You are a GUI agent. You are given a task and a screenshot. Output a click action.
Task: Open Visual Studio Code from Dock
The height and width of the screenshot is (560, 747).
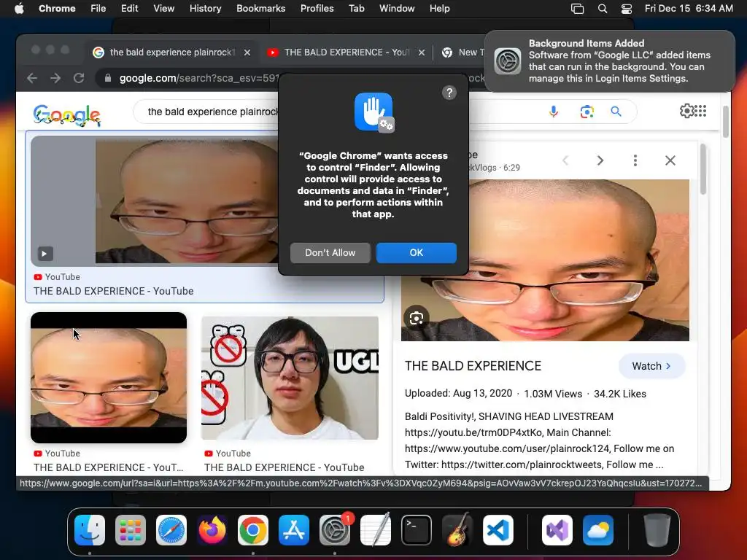point(498,530)
